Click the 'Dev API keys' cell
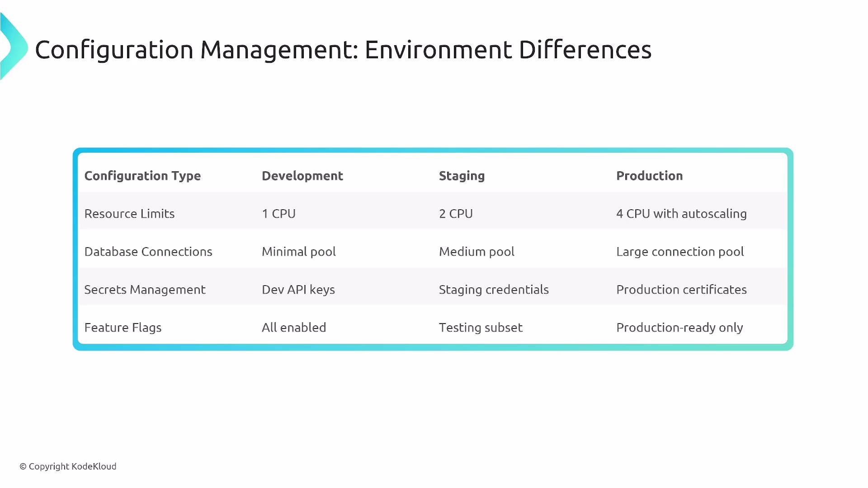This screenshot has height=488, width=868. (x=298, y=290)
